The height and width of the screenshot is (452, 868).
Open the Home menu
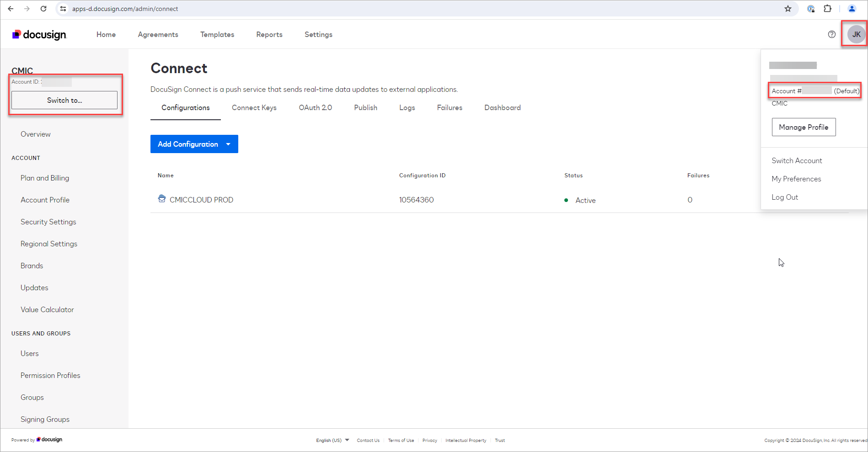click(x=106, y=35)
